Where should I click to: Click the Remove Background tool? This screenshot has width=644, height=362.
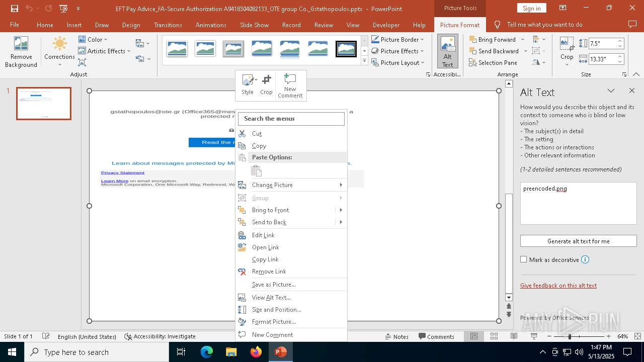coord(21,52)
